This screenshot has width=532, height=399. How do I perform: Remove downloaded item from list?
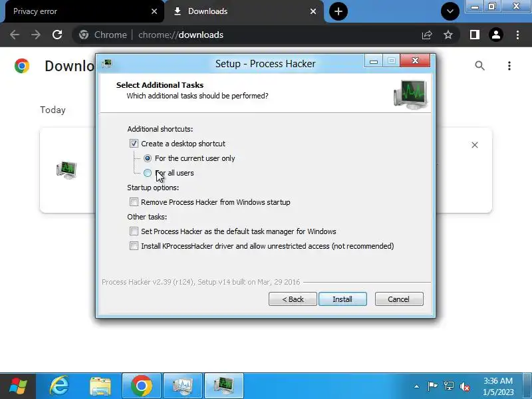475,145
